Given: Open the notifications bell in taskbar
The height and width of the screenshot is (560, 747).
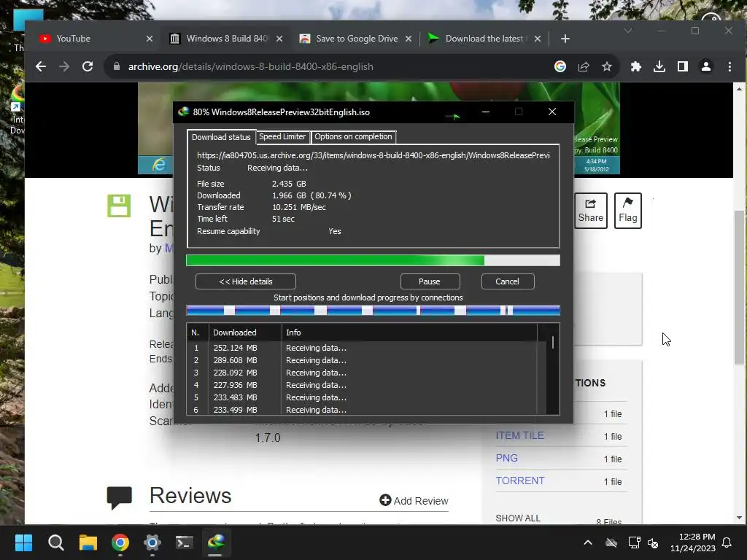Looking at the screenshot, I should pyautogui.click(x=727, y=542).
